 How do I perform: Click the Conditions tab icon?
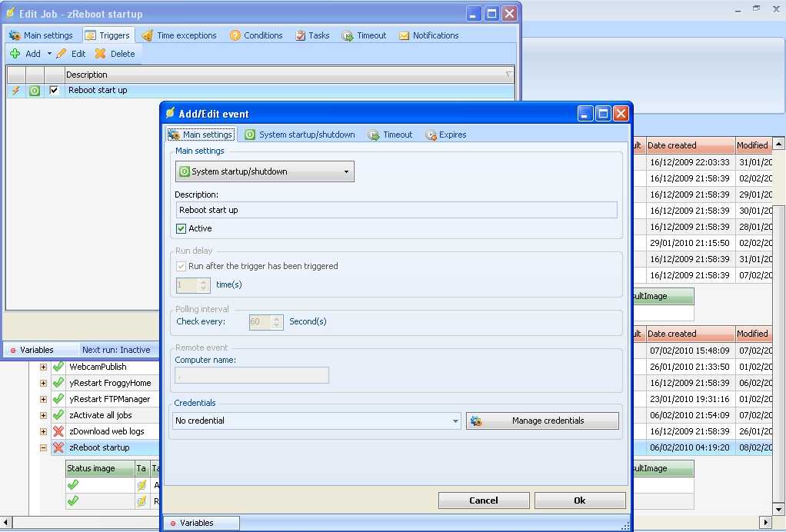pyautogui.click(x=235, y=35)
